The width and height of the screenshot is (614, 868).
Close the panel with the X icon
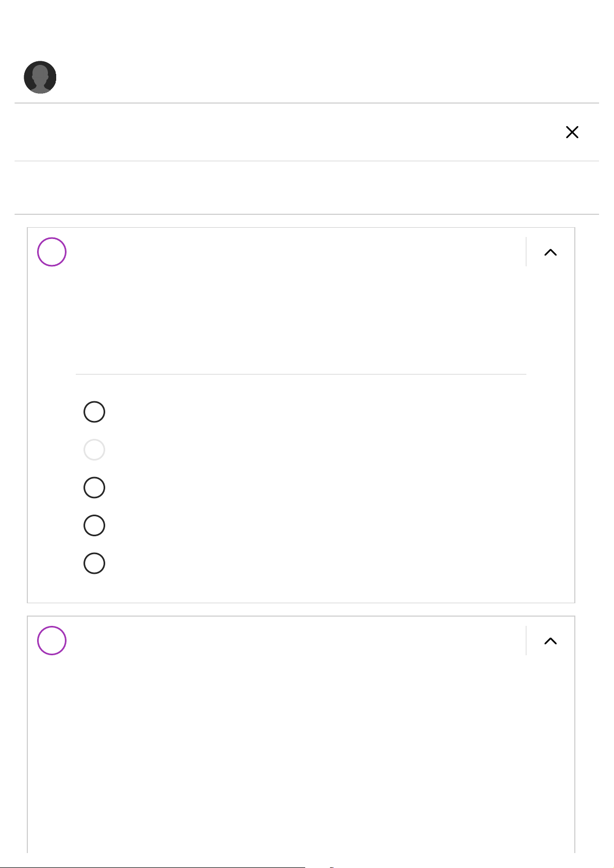(x=572, y=132)
